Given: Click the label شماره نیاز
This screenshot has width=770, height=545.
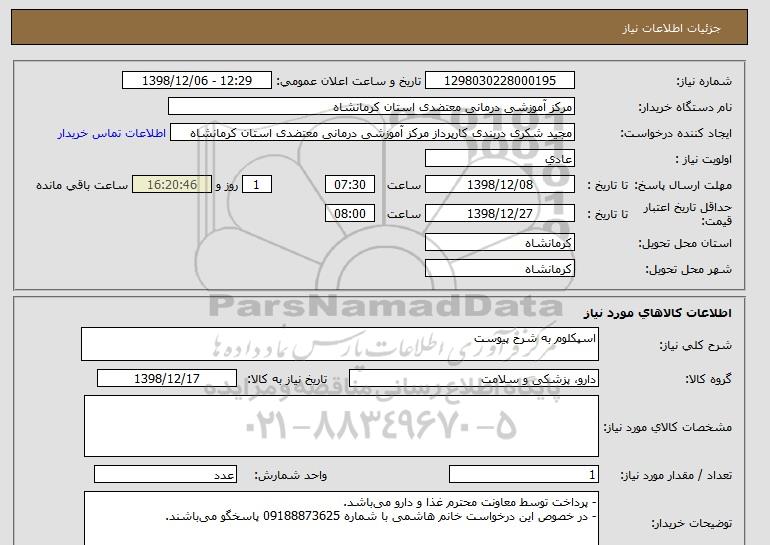Looking at the screenshot, I should pyautogui.click(x=704, y=82).
